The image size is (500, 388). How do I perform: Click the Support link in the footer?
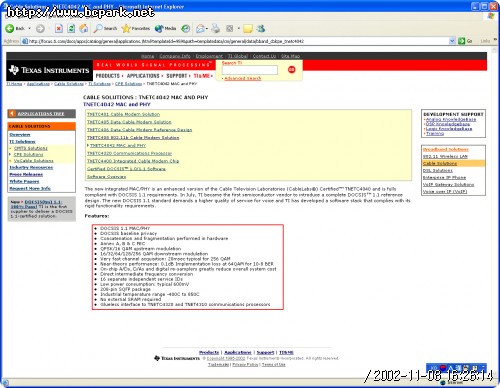[x=265, y=352]
